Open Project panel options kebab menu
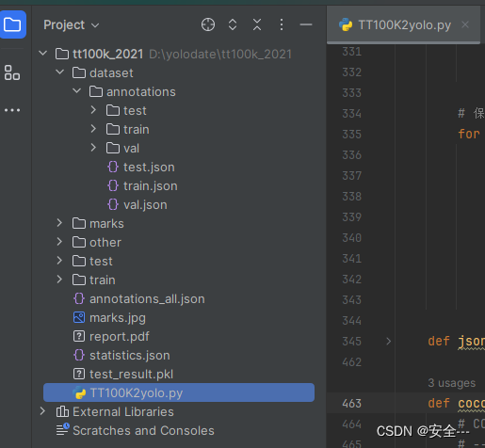The height and width of the screenshot is (448, 485). point(282,24)
